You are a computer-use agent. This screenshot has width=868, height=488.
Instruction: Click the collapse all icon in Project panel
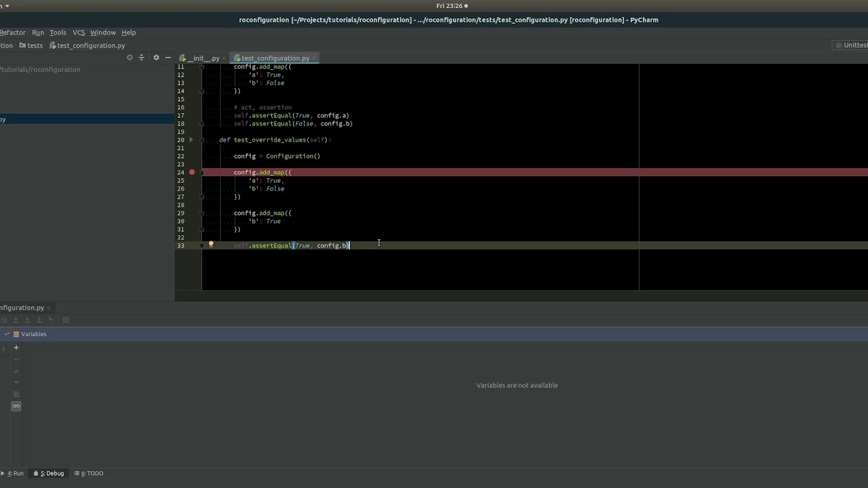coord(142,58)
